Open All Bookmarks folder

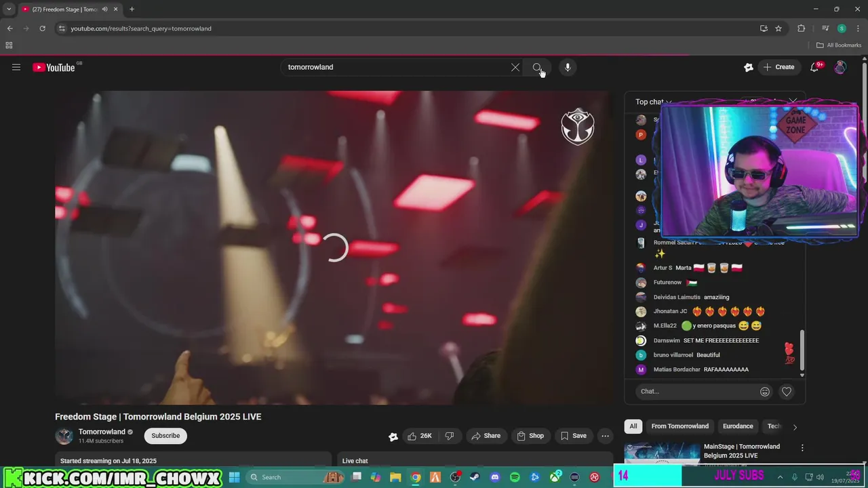pos(839,45)
